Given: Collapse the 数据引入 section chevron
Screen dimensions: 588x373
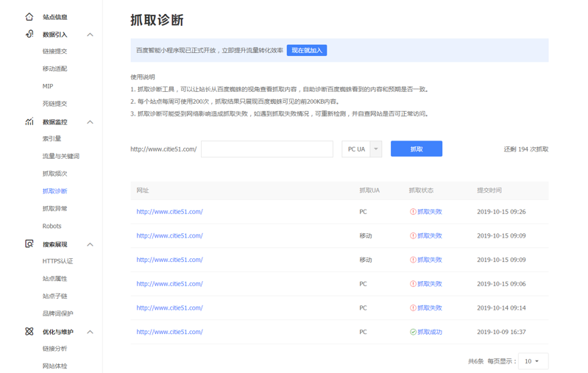Looking at the screenshot, I should click(90, 35).
